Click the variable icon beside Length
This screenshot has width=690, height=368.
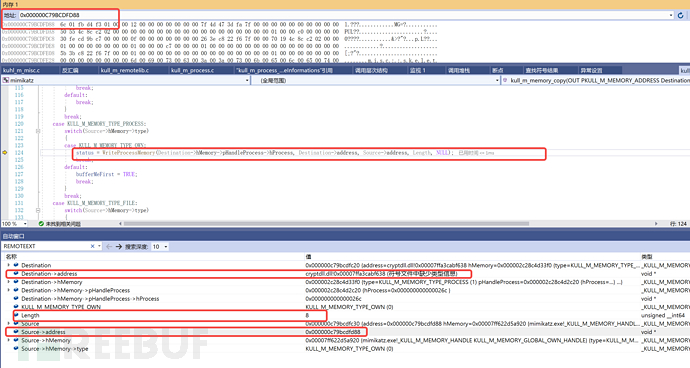16,315
